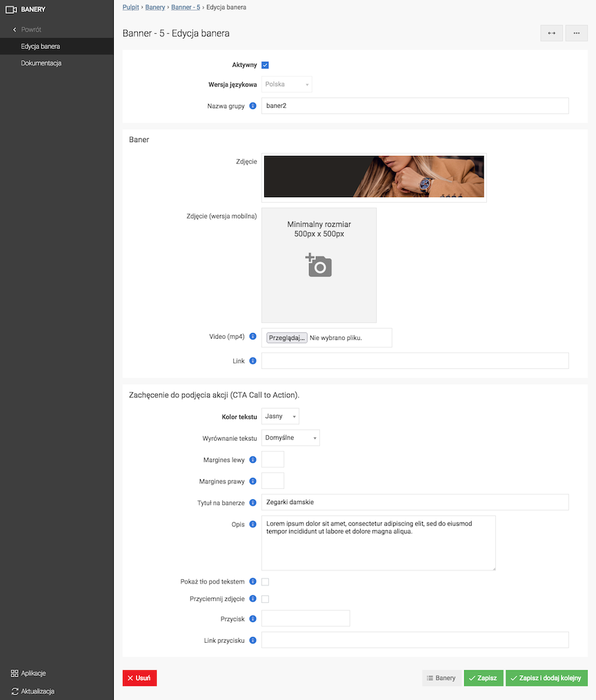Click the info icon next to Przyciemnij zdjęcie
Screen dimensions: 596x700
pyautogui.click(x=252, y=598)
